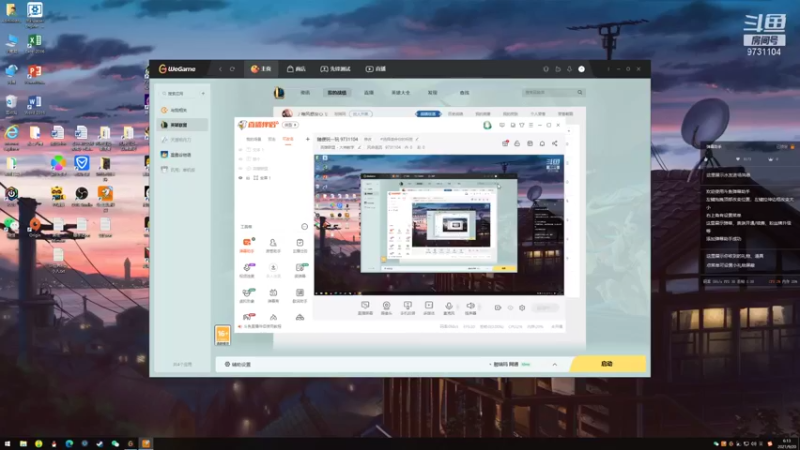800x450 pixels.
Task: Open stream settings gear in Douyu streamer
Action: click(x=522, y=308)
